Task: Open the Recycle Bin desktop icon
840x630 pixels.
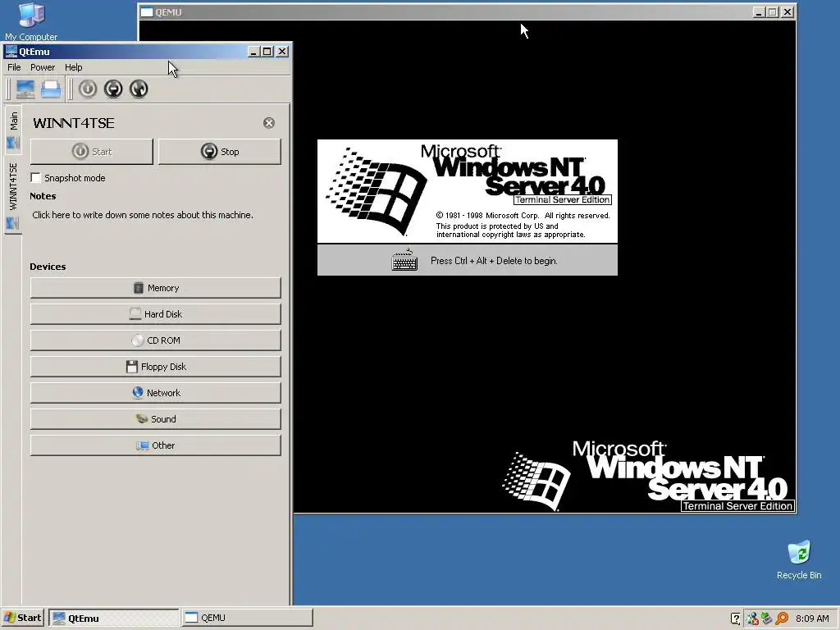Action: click(799, 559)
